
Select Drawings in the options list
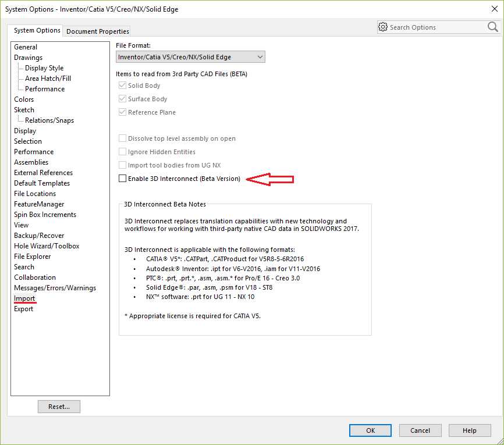point(29,58)
